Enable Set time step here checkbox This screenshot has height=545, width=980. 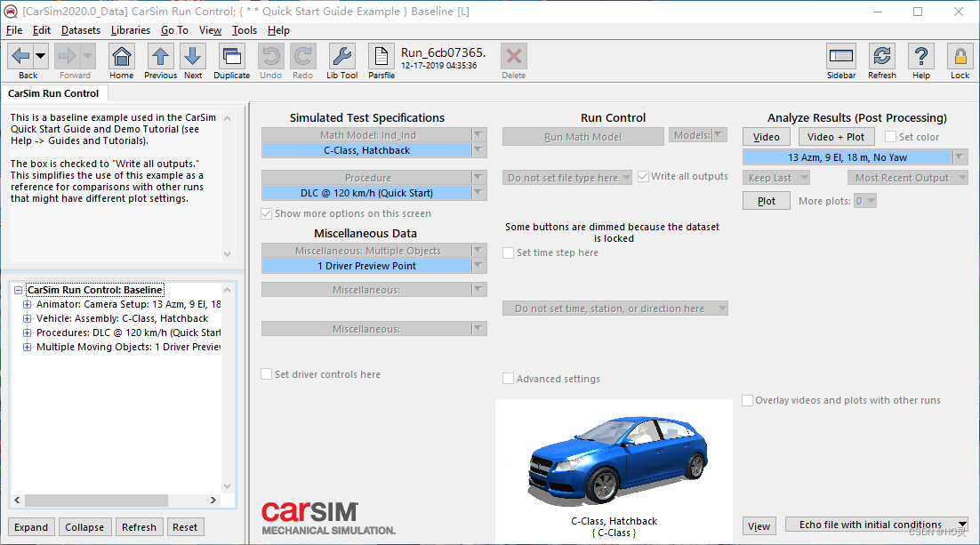(508, 252)
